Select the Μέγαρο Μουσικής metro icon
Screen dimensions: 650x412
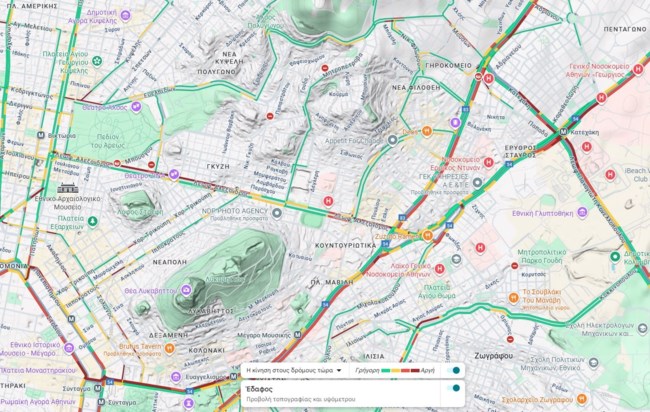297,334
